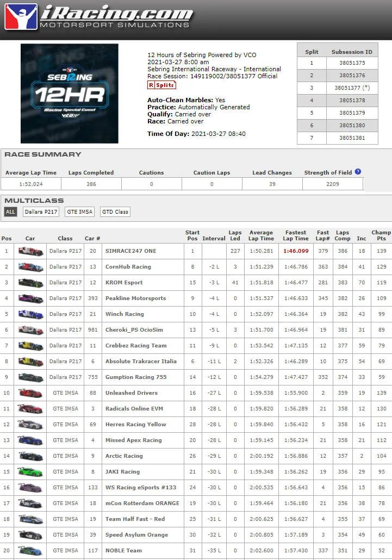Open split 4 subsession 38051378
Image resolution: width=392 pixels, height=560 pixels.
pyautogui.click(x=352, y=101)
